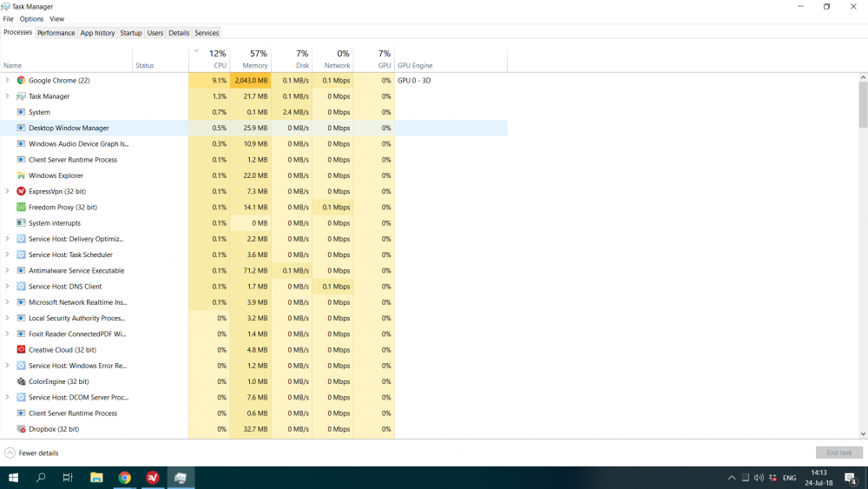The image size is (868, 489).
Task: Open the taskbar clock showing 14:13
Action: (x=819, y=478)
